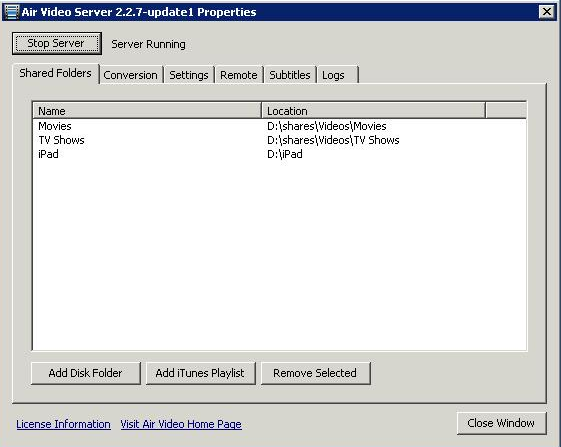Sort list by Name column header
Screen dimensions: 561x447
147,111
